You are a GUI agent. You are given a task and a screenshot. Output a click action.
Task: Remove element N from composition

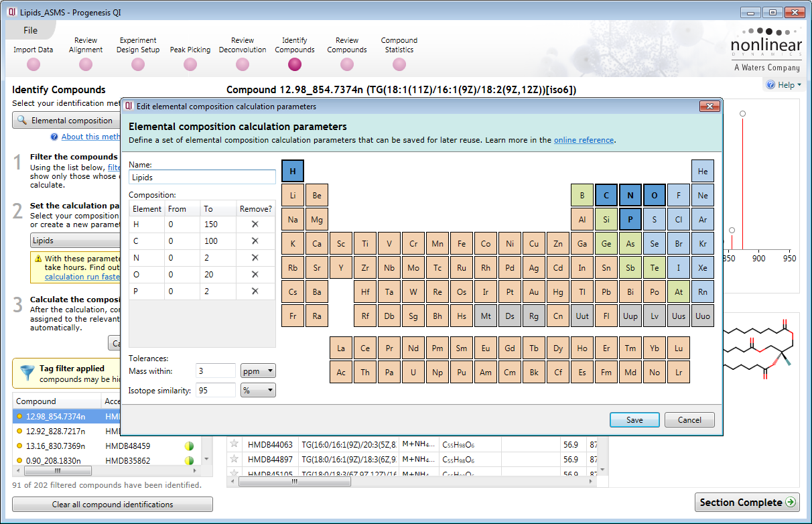255,258
